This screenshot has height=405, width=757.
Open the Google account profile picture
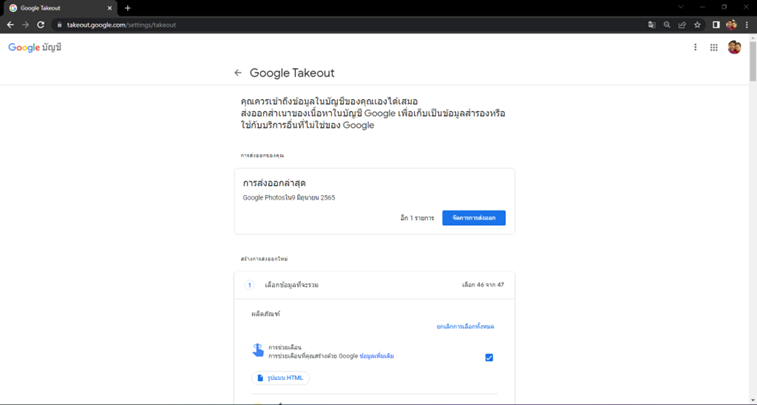(734, 47)
